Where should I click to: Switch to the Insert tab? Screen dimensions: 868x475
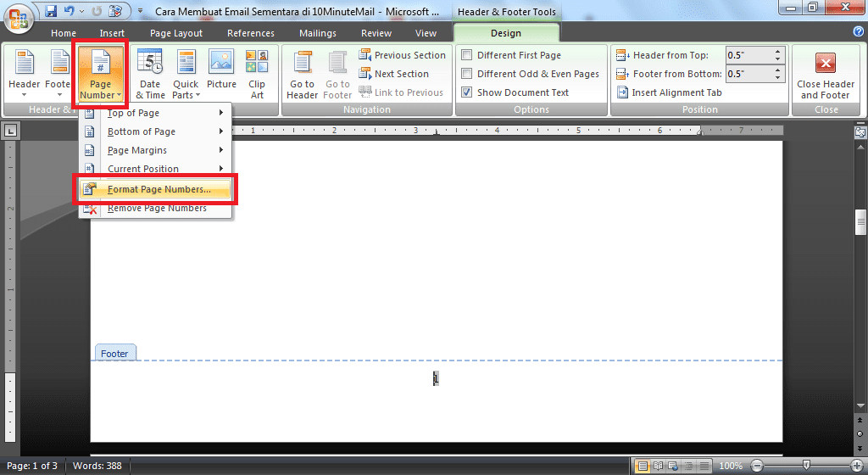[112, 33]
